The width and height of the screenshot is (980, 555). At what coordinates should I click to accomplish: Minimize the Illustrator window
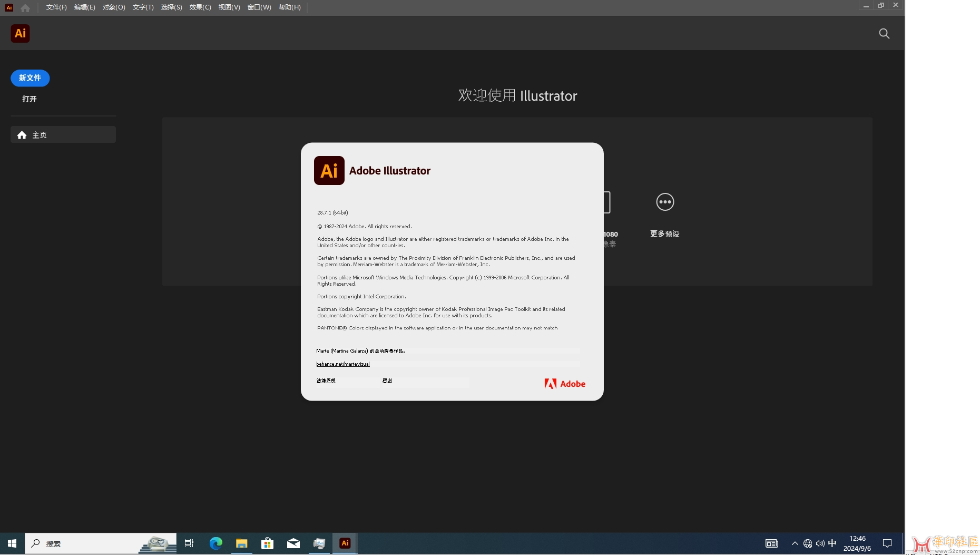(866, 5)
